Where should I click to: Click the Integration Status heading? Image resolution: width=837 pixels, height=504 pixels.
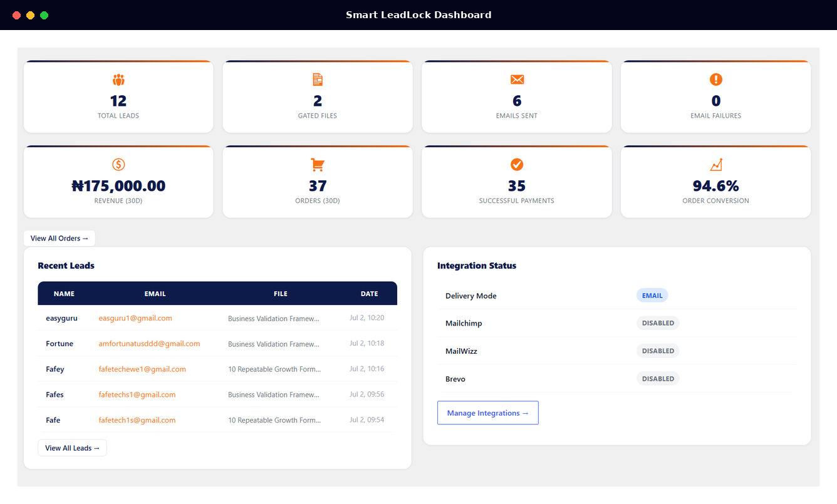click(x=477, y=265)
